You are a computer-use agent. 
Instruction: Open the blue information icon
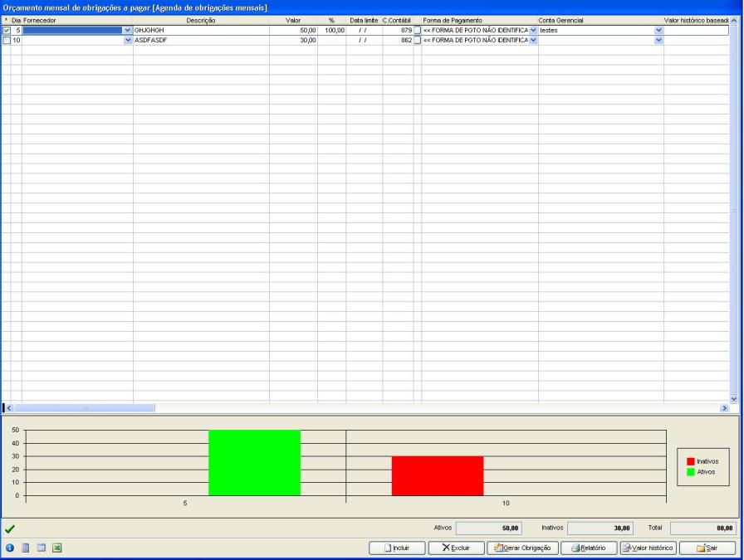click(x=9, y=548)
